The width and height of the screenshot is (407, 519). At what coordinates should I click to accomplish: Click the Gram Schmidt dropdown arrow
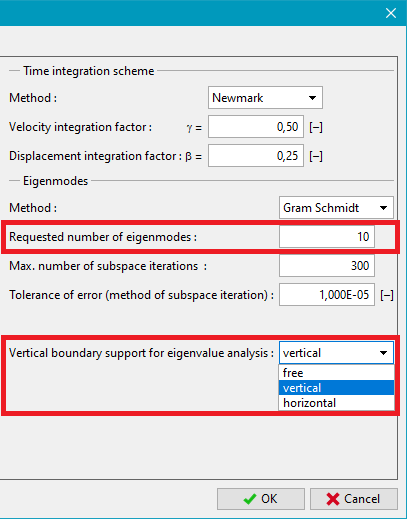tap(383, 208)
